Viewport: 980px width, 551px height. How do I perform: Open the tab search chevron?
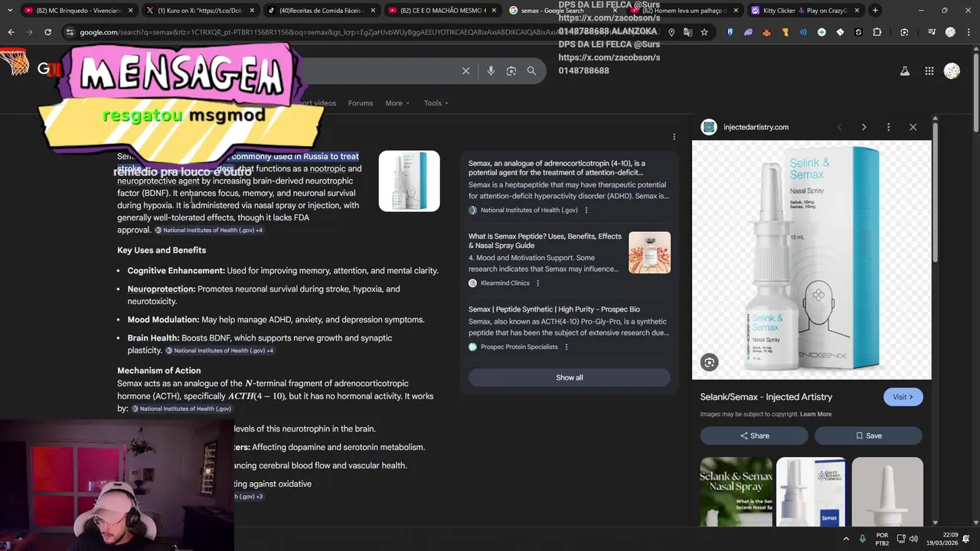11,10
